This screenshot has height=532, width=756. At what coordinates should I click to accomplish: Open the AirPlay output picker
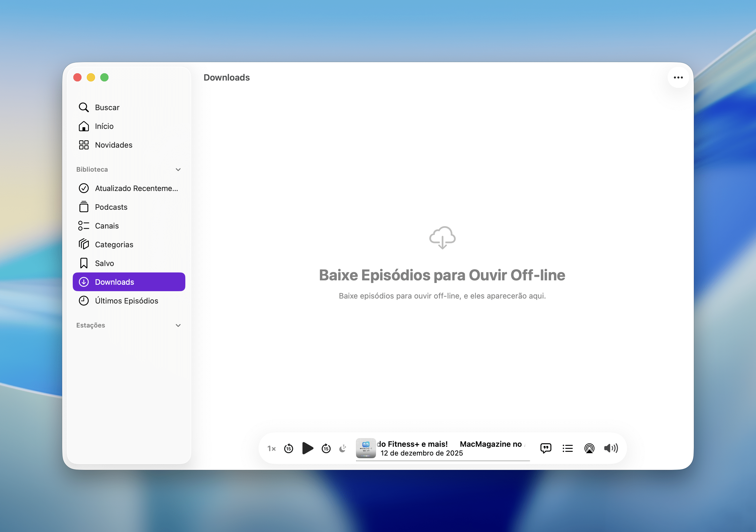[589, 448]
